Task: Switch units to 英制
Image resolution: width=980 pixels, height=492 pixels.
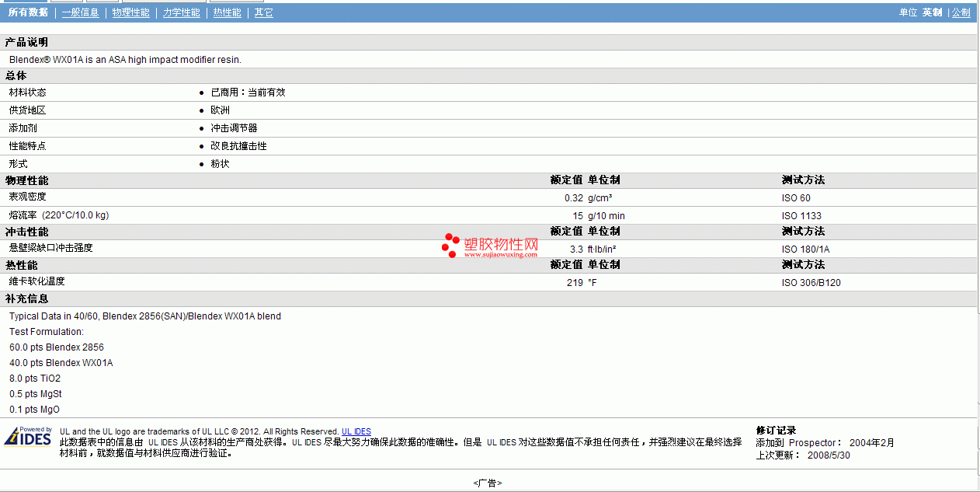Action: click(x=932, y=12)
